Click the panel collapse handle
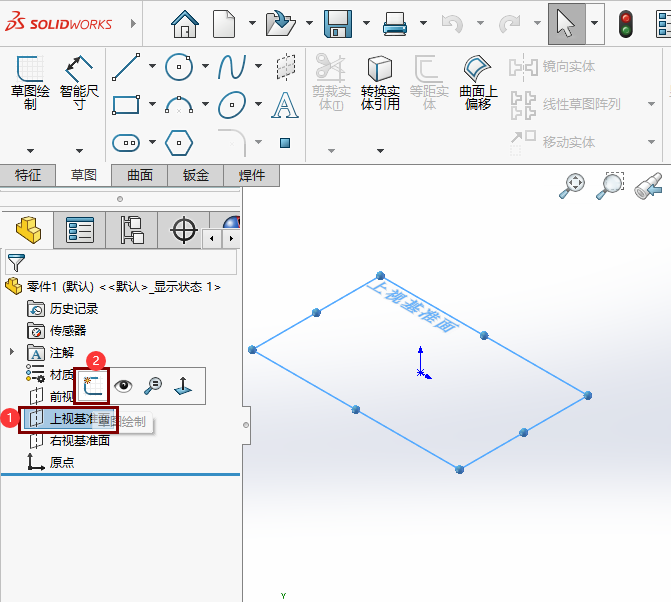This screenshot has width=671, height=602. click(246, 425)
